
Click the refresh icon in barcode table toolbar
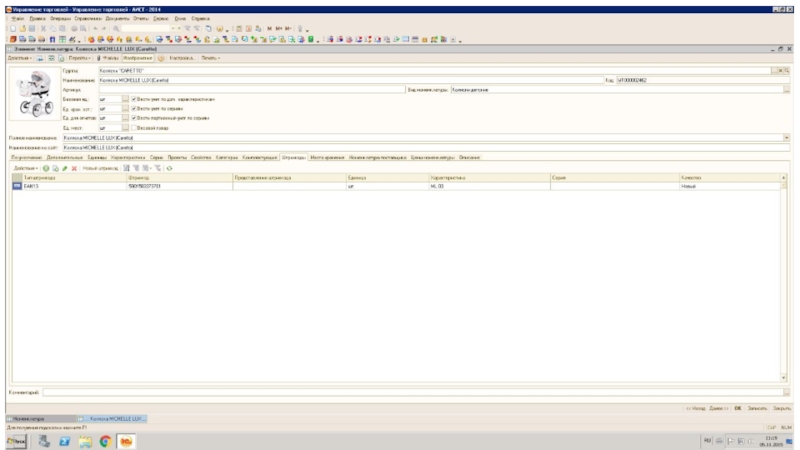click(x=169, y=167)
